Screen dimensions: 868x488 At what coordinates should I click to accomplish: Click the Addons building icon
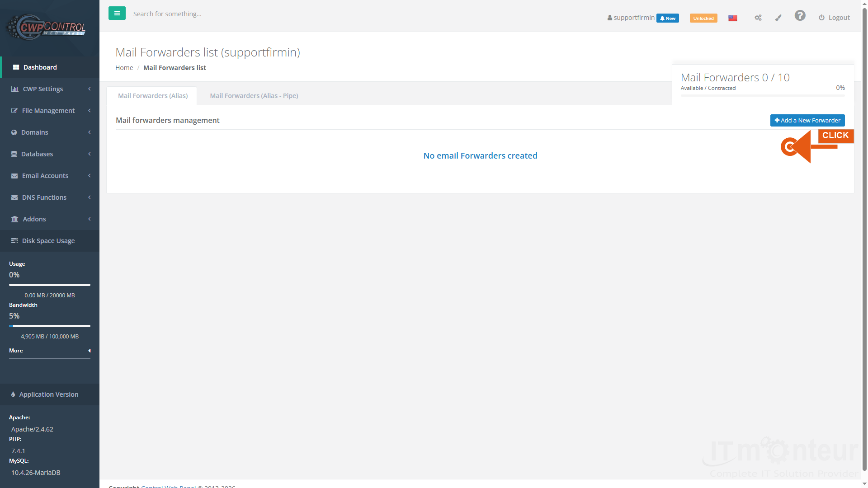(15, 219)
